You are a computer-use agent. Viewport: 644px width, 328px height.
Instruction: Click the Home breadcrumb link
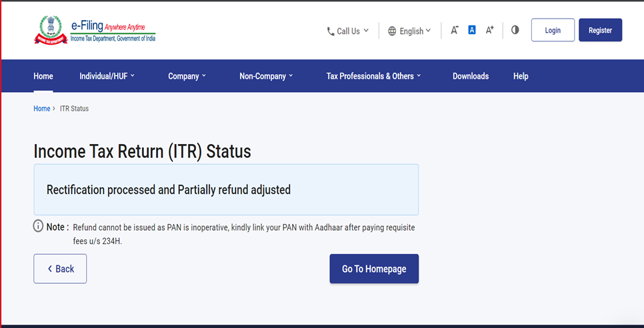tap(42, 109)
